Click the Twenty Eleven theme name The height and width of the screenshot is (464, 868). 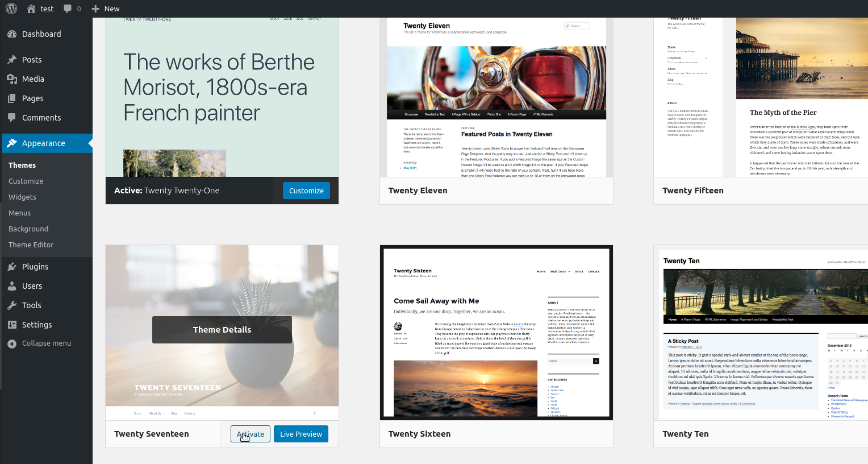(x=418, y=190)
